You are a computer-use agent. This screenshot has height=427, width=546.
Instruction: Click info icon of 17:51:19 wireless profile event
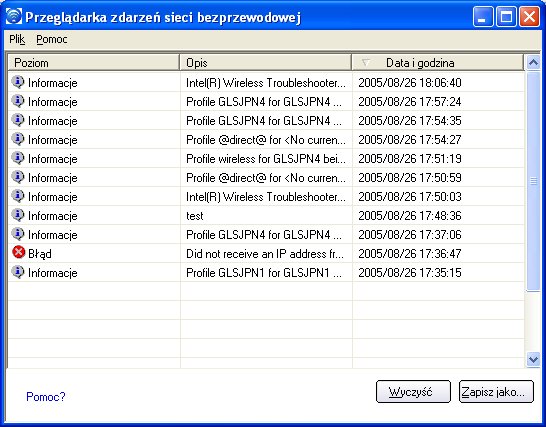(x=18, y=158)
